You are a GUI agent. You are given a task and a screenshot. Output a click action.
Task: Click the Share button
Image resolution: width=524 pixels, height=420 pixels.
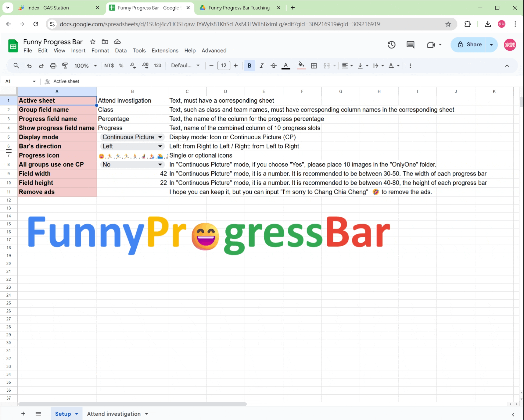470,44
